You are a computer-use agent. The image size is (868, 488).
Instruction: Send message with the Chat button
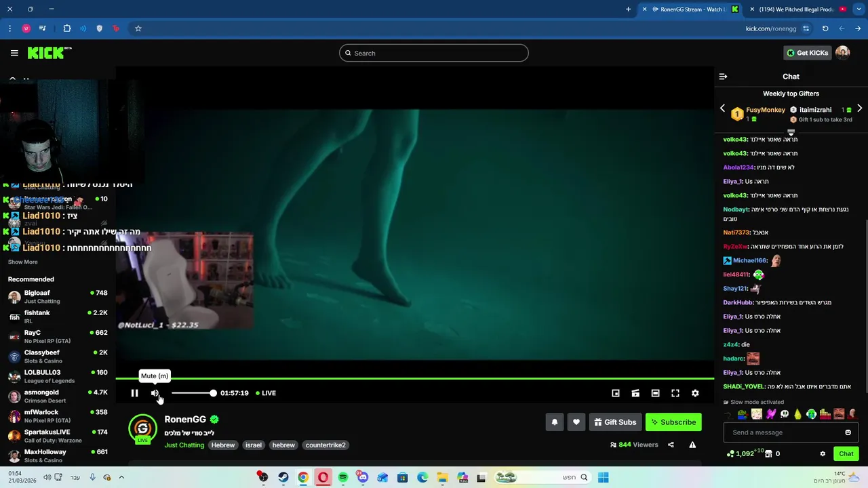tap(846, 454)
